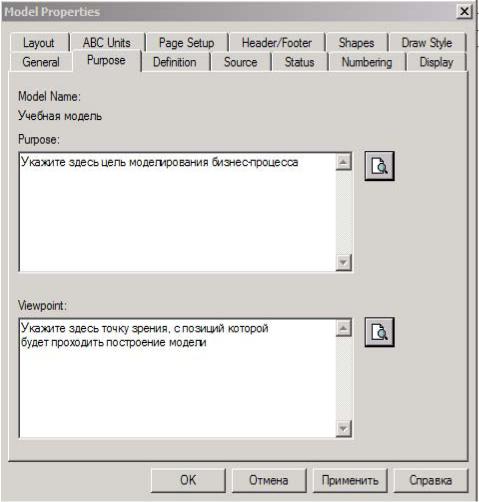Open the spell-check icon beside the Viewpoint field

click(x=379, y=332)
